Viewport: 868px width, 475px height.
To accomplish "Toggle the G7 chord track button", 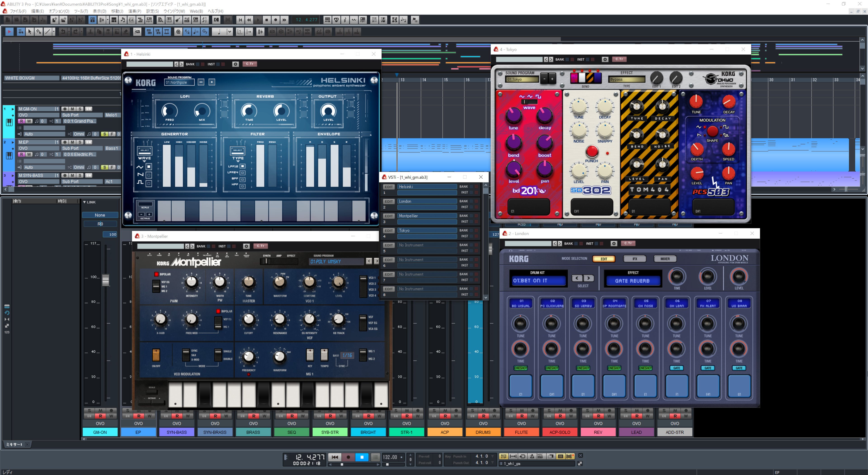I will pos(205,32).
